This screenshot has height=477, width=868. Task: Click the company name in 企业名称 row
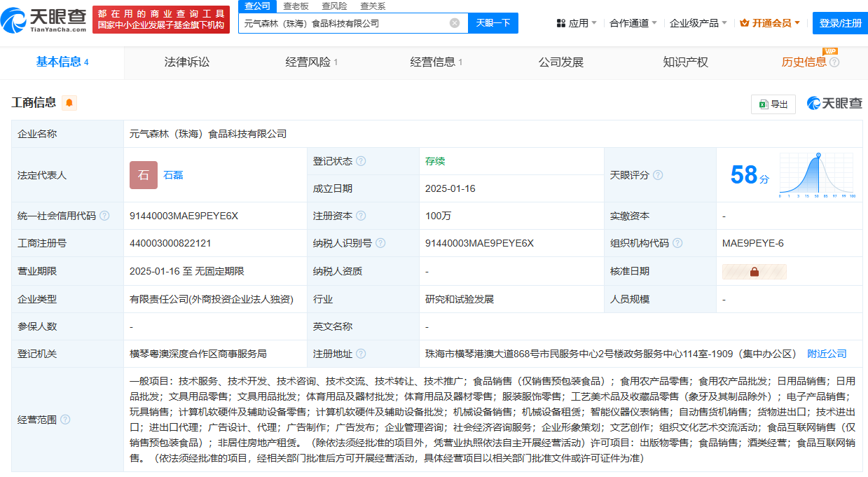208,134
